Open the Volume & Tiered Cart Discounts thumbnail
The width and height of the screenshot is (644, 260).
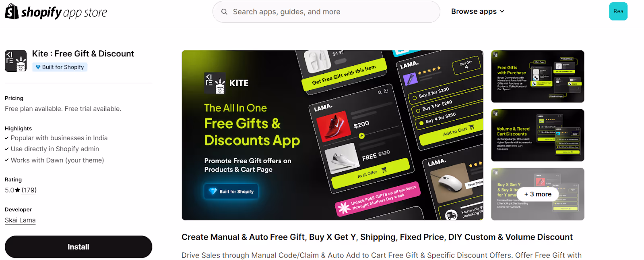(538, 135)
